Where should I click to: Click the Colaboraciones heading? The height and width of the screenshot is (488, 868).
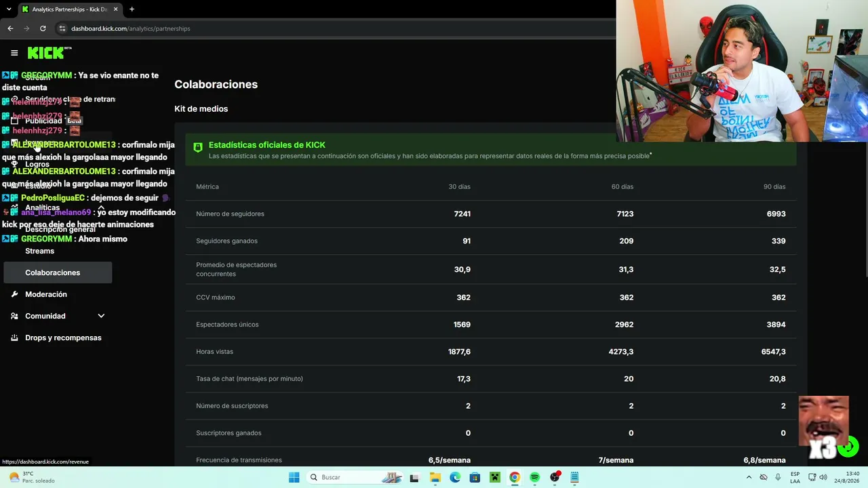click(216, 84)
